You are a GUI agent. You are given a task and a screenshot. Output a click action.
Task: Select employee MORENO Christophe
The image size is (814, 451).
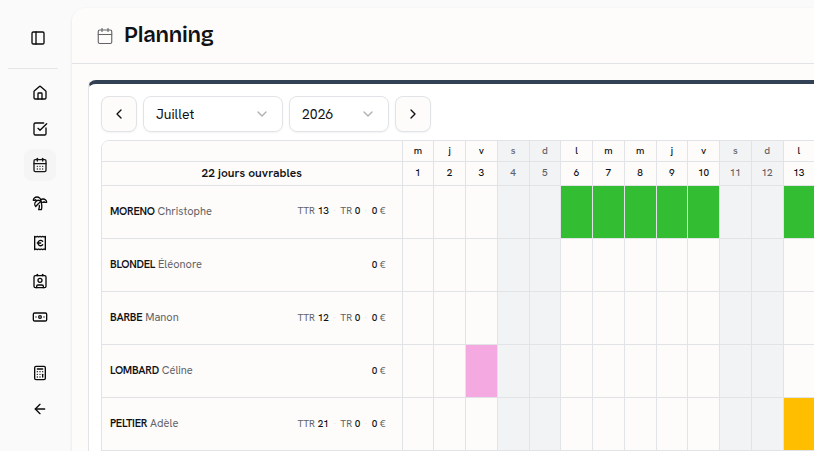(161, 211)
